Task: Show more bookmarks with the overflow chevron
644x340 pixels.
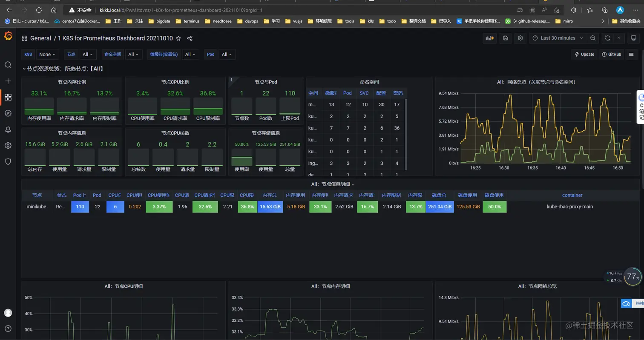Action: 603,21
